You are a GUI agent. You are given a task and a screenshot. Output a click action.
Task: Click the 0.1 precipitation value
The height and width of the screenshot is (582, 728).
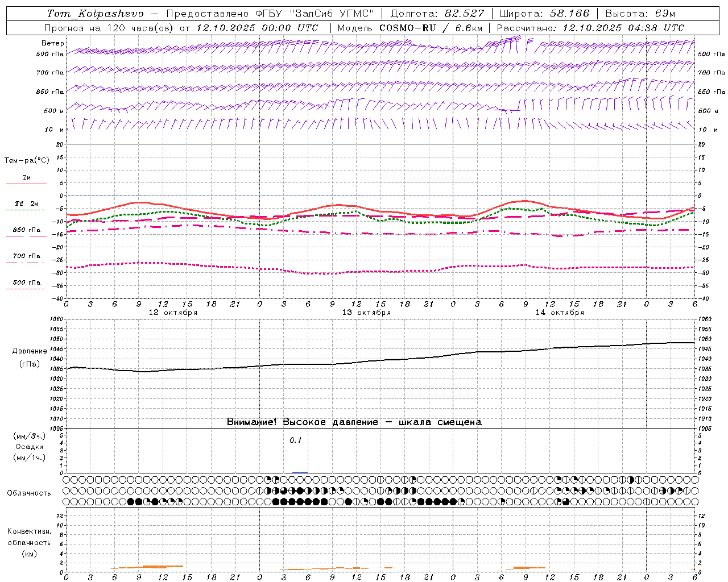click(296, 440)
